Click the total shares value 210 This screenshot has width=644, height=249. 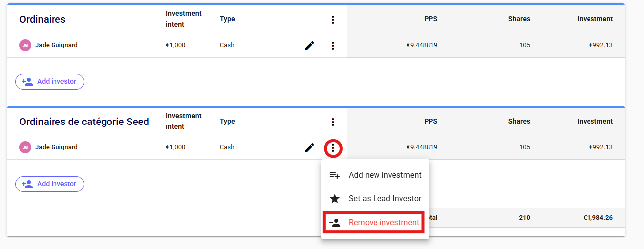coord(524,218)
